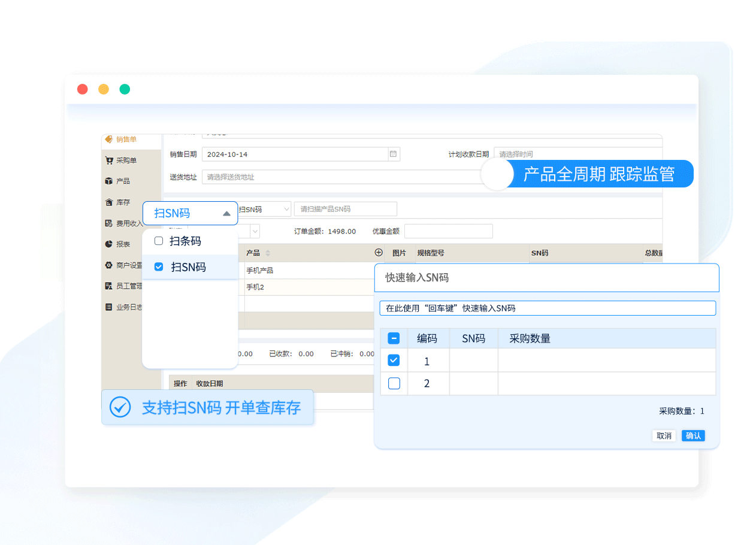Viewport: 756px width, 545px height.
Task: Click the sort arrows next to 产品 header
Action: (268, 253)
